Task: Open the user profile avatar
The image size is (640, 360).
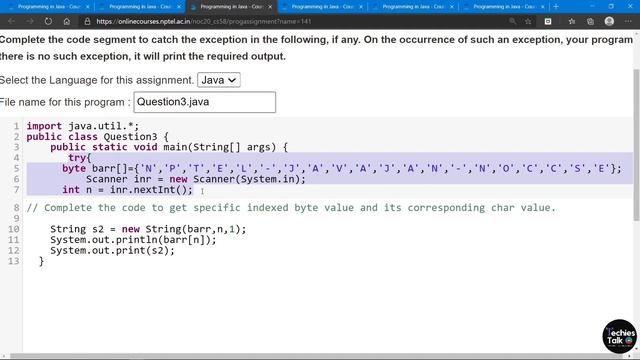Action: pos(609,21)
